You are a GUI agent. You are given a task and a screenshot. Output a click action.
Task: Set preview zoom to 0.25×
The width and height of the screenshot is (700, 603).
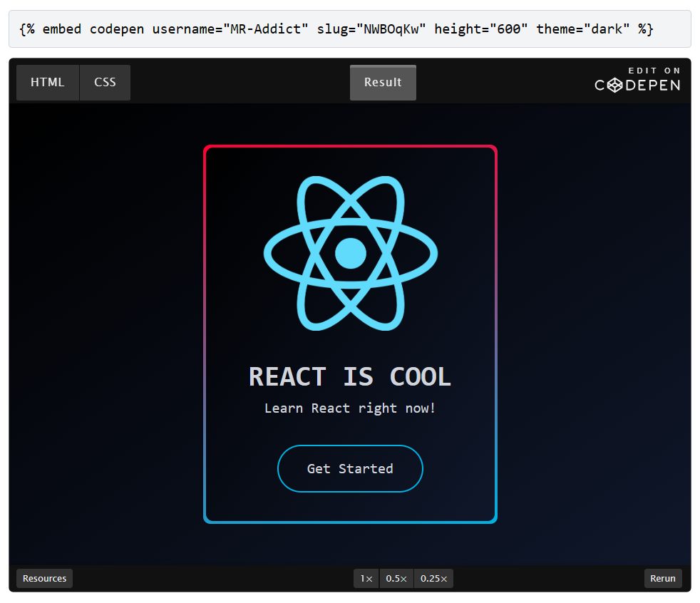pyautogui.click(x=433, y=578)
